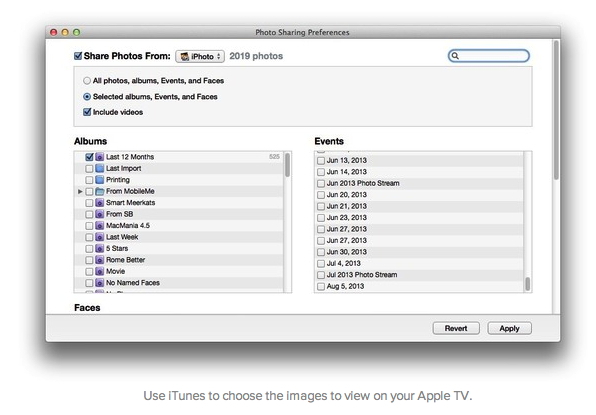
Task: Enable the Jul 4, 2013 event checkbox
Action: click(321, 263)
